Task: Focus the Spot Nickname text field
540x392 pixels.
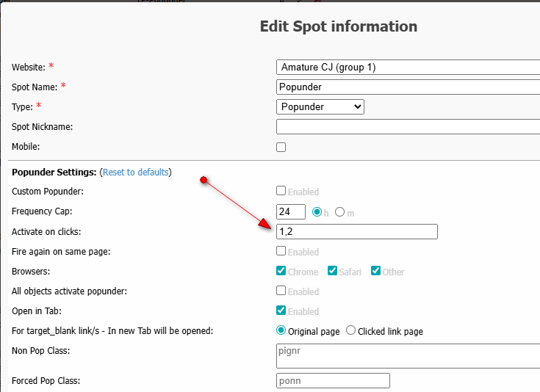Action: [408, 126]
